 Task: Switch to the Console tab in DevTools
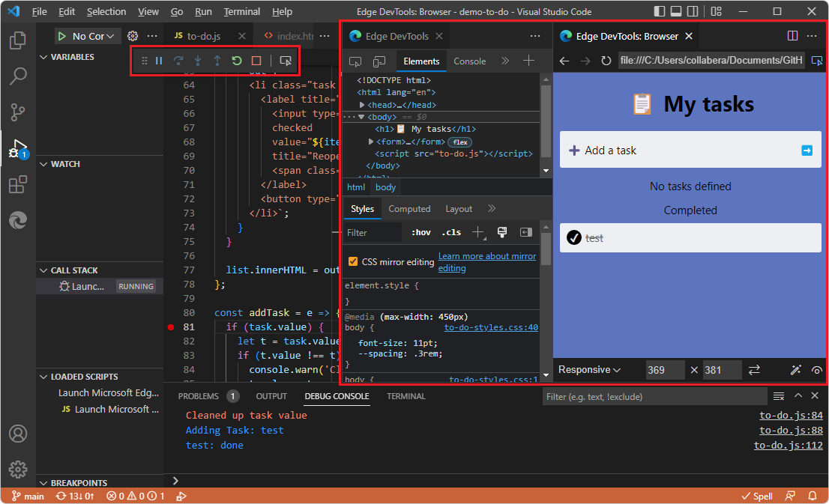(x=469, y=62)
